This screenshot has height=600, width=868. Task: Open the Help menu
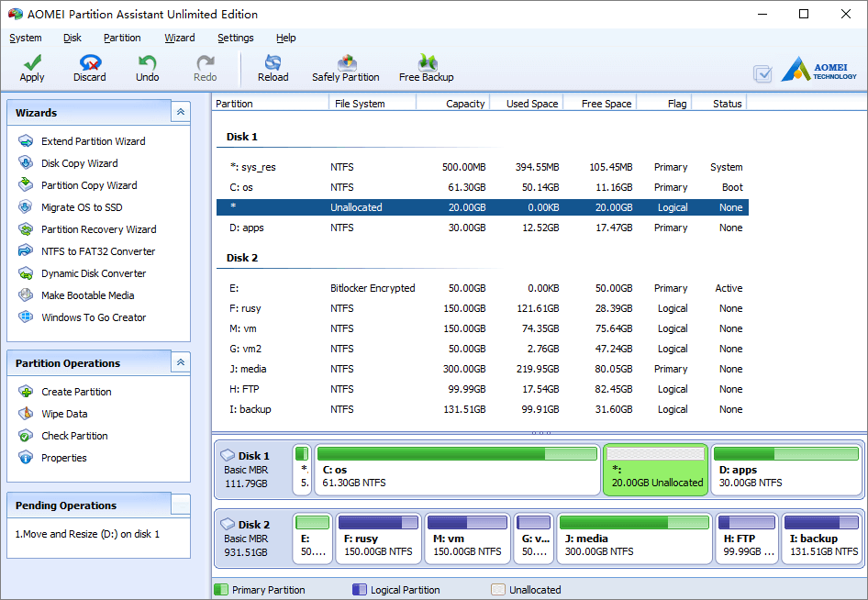286,38
